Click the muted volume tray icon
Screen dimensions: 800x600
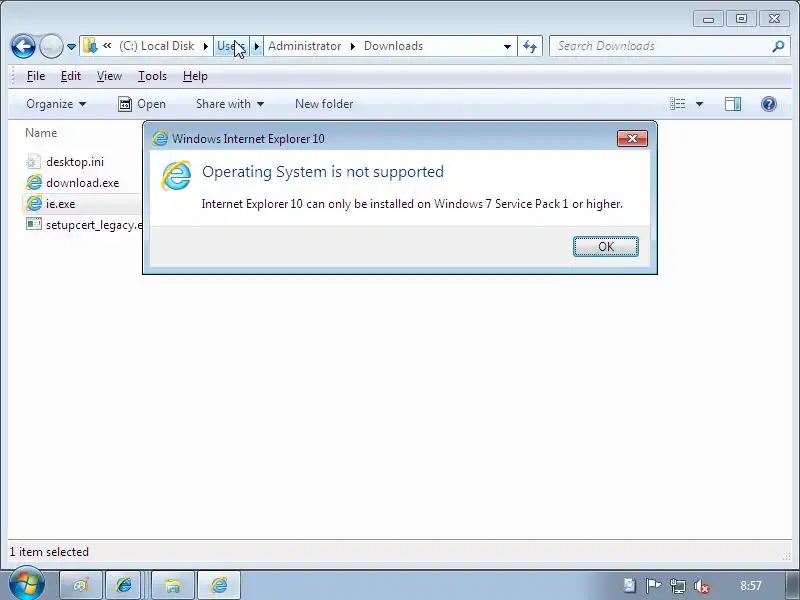[x=702, y=586]
